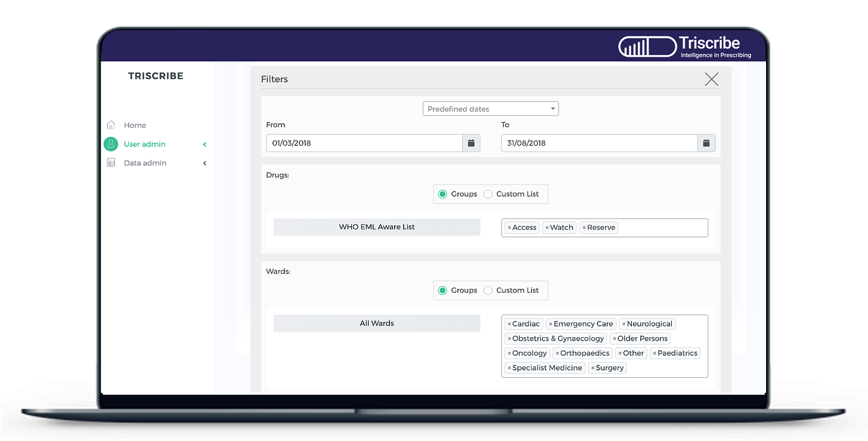The image size is (868, 441).
Task: Select Groups radio button under Drugs
Action: click(x=442, y=194)
